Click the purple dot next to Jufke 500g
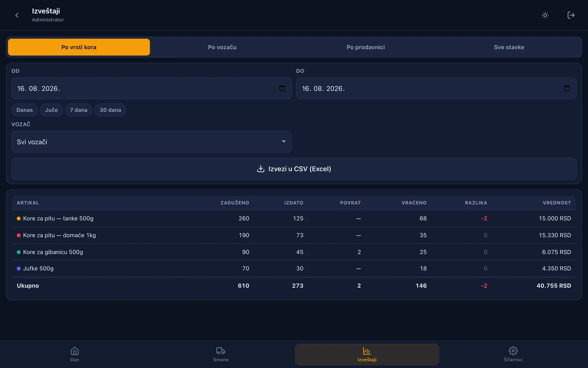The height and width of the screenshot is (368, 588). [x=18, y=269]
